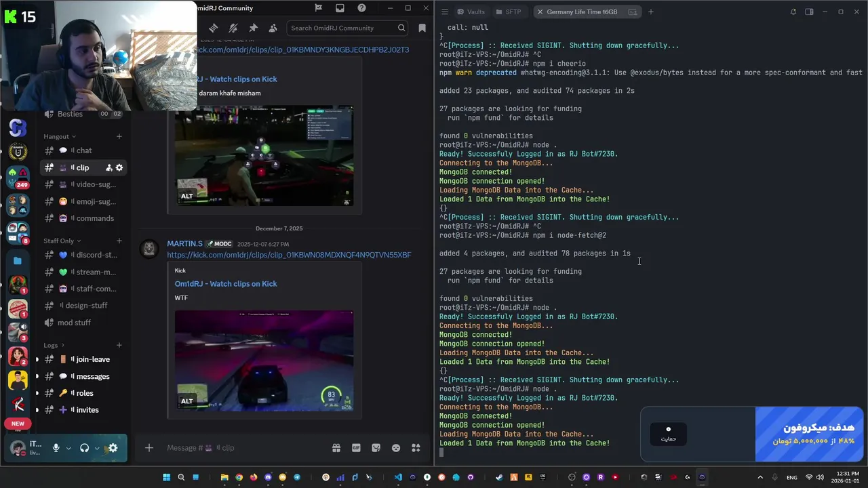868x488 pixels.
Task: Play the 'daram khafe misham' clip thumbnail
Action: 264,156
